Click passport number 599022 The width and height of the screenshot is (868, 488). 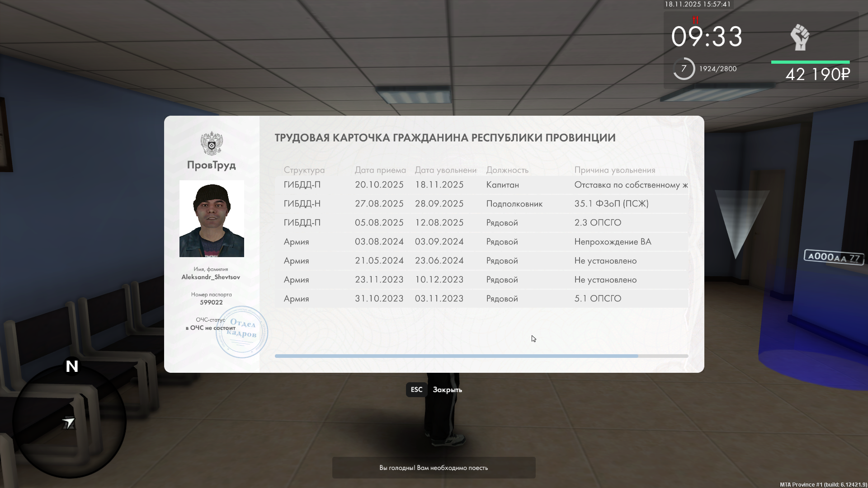[211, 302]
